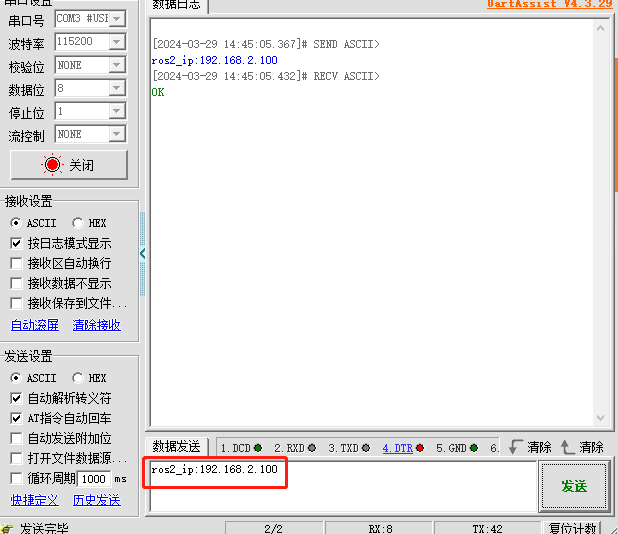Enable the 接收区自动换行 checkbox
The image size is (618, 534).
tap(16, 263)
